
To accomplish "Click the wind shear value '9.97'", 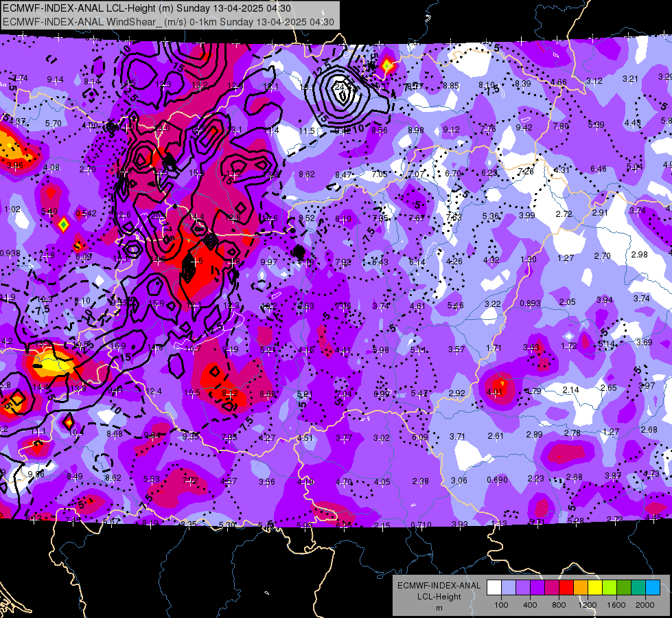I will pos(268,262).
